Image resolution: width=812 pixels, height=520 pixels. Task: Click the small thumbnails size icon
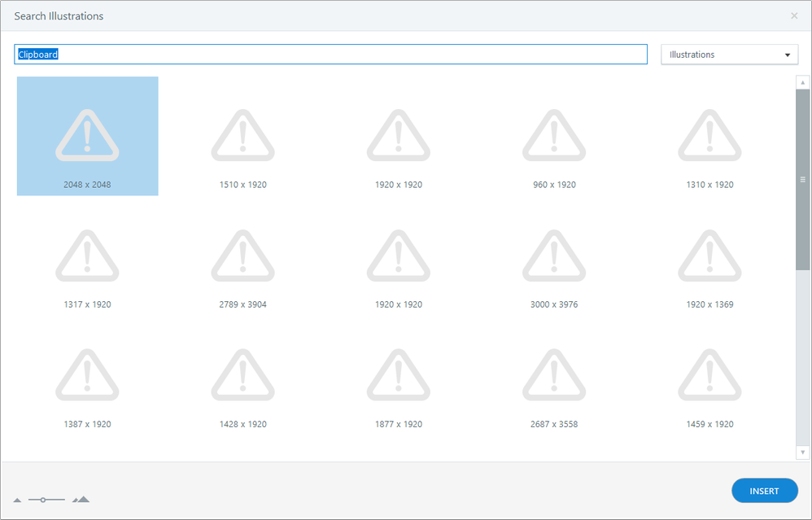click(x=17, y=500)
